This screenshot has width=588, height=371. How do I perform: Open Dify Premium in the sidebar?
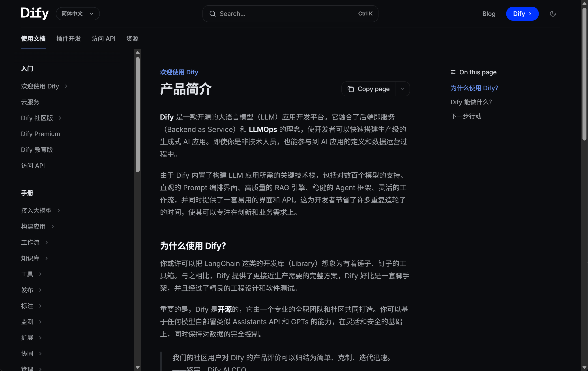[41, 134]
